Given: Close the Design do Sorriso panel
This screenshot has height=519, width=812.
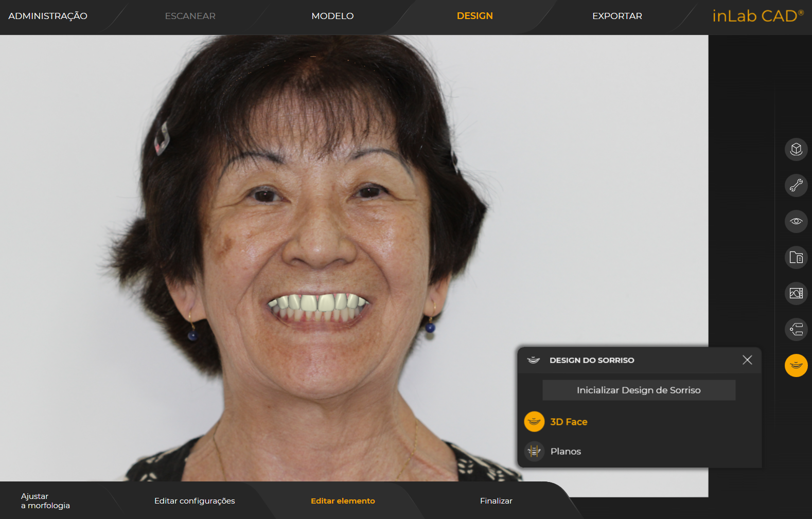Looking at the screenshot, I should pyautogui.click(x=747, y=360).
